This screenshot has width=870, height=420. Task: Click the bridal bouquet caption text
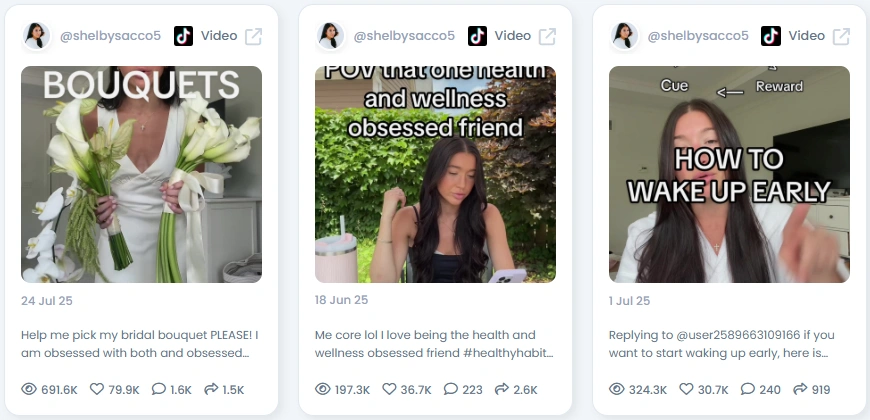[x=140, y=343]
